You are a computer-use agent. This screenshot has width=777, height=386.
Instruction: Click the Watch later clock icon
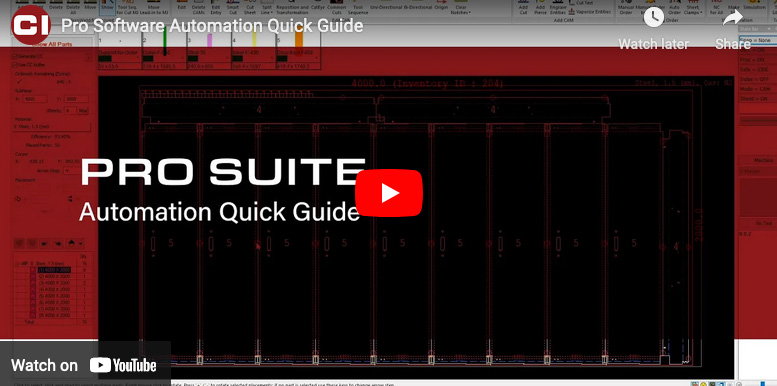654,18
